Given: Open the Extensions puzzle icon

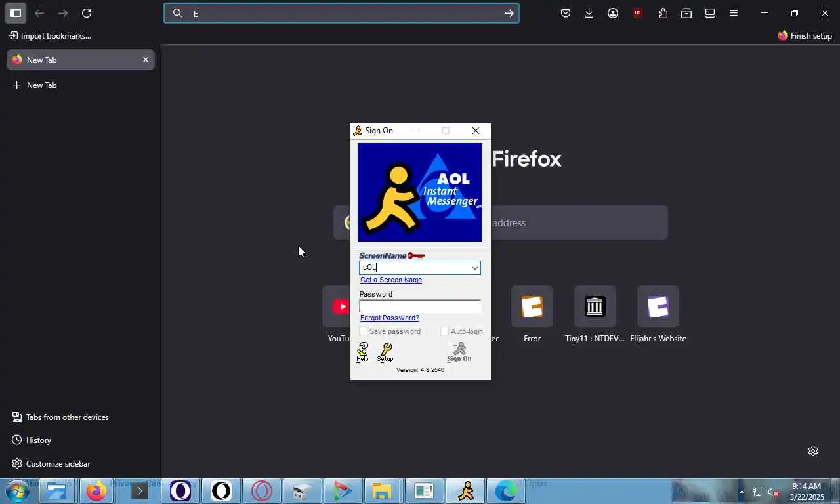Looking at the screenshot, I should point(663,13).
